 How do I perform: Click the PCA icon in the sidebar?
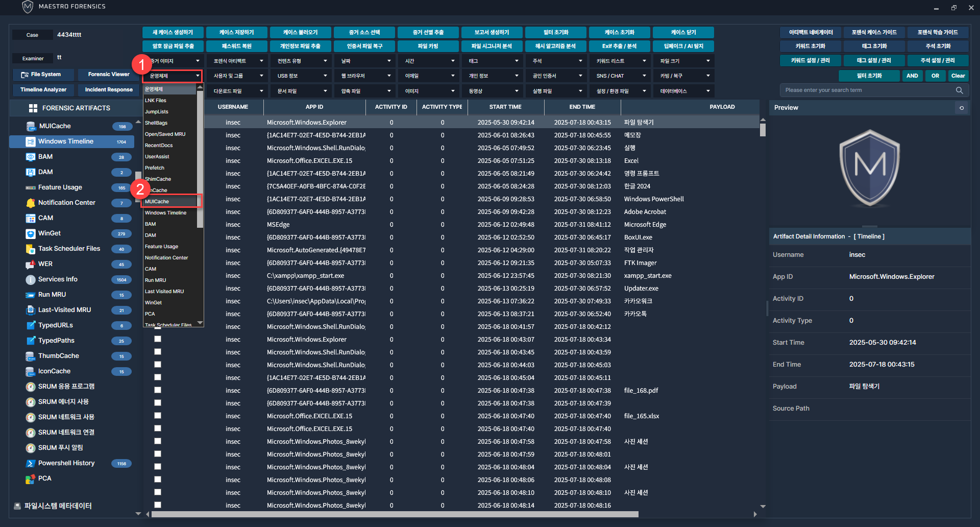point(31,478)
